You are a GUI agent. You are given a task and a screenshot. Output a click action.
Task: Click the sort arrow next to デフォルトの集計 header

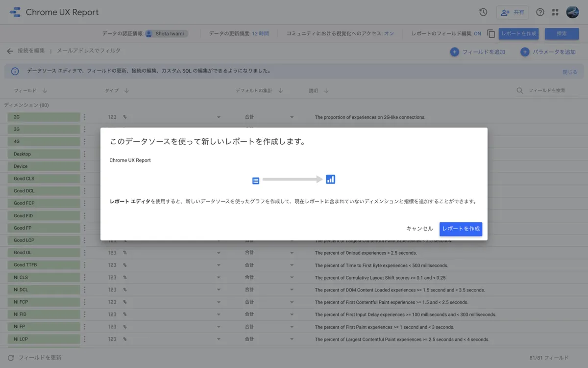click(281, 91)
